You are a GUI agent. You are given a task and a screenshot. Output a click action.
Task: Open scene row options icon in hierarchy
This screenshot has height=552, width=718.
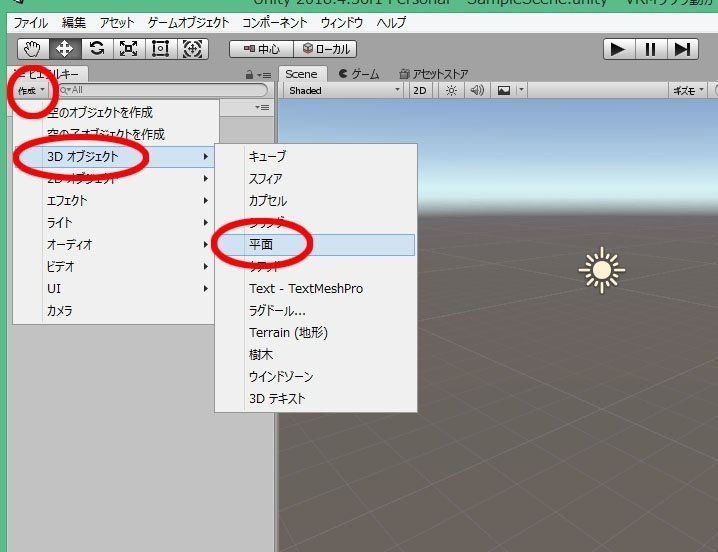click(x=262, y=107)
